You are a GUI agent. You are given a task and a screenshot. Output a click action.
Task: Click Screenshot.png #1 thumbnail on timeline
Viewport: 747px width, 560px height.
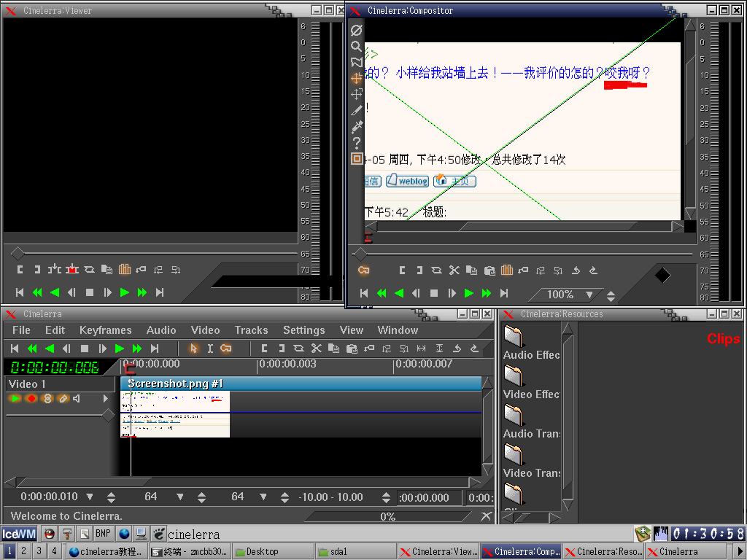tap(175, 414)
